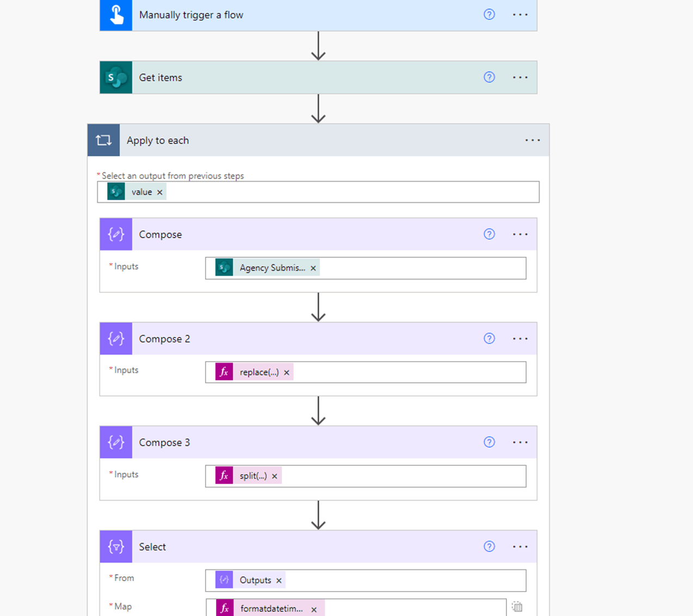693x616 pixels.
Task: Open ellipsis menu on first Compose
Action: [520, 234]
